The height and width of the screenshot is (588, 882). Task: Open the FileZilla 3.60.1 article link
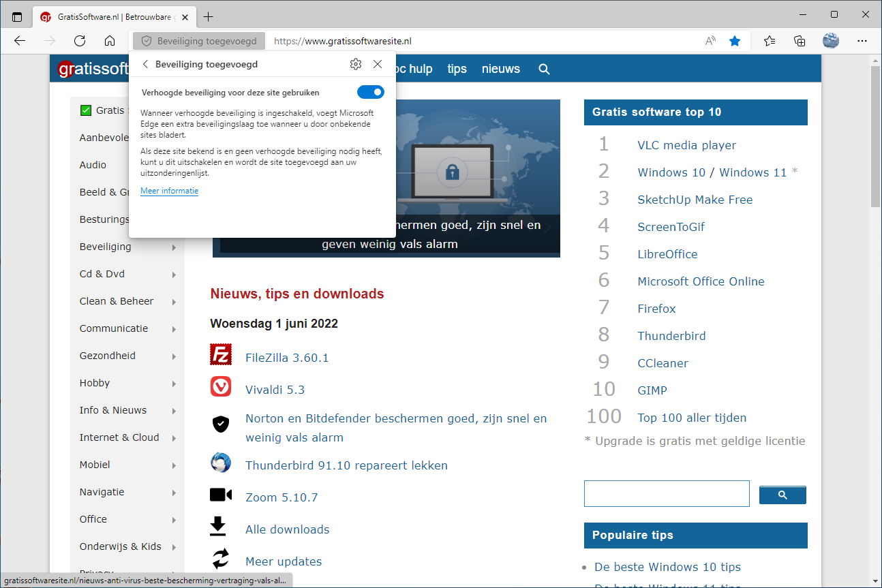coord(287,358)
